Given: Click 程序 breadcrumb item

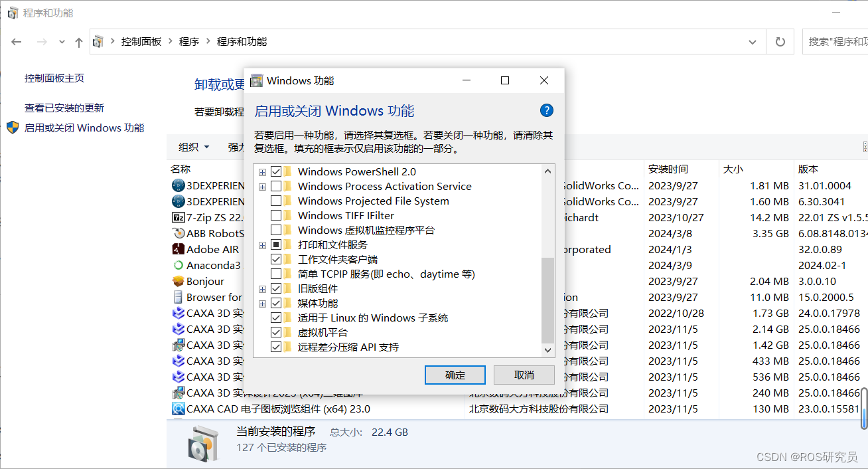Looking at the screenshot, I should tap(188, 42).
